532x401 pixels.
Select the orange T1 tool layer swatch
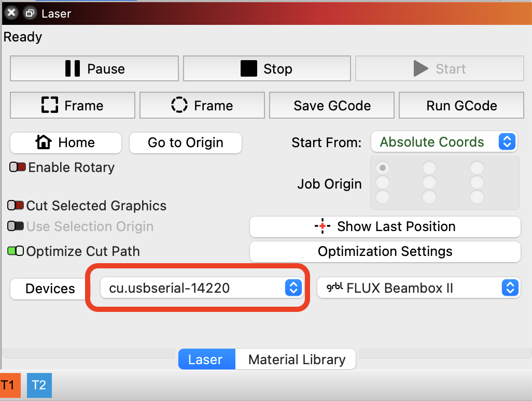10,385
